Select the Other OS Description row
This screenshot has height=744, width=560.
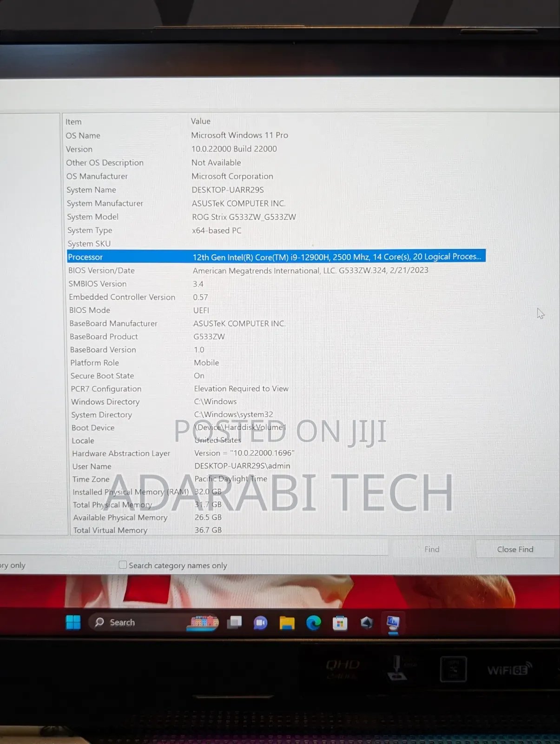point(276,162)
